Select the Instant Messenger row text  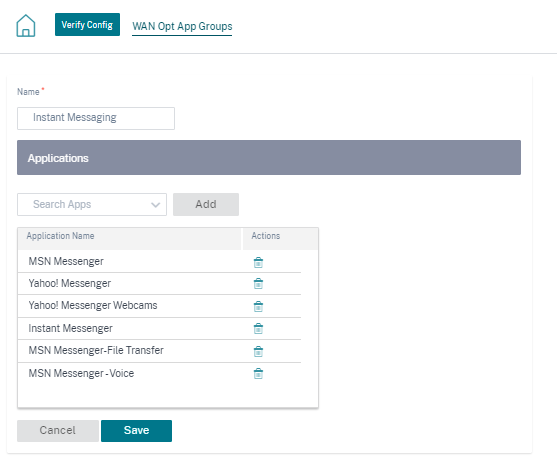point(70,328)
